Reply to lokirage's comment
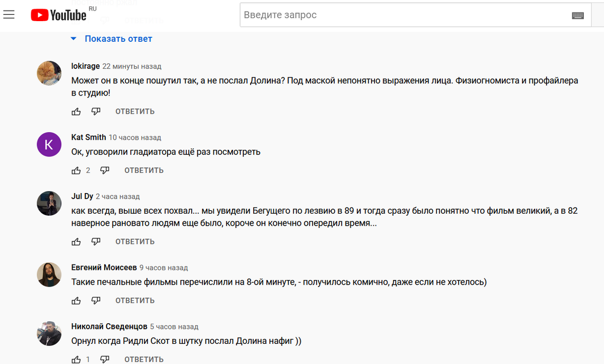Image resolution: width=604 pixels, height=364 pixels. tap(135, 112)
